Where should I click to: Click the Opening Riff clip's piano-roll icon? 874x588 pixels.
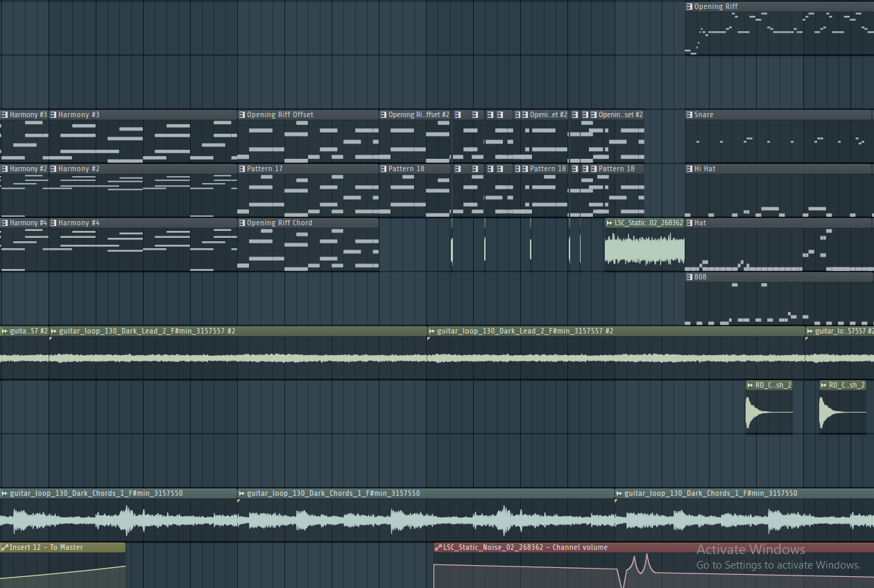coord(689,7)
